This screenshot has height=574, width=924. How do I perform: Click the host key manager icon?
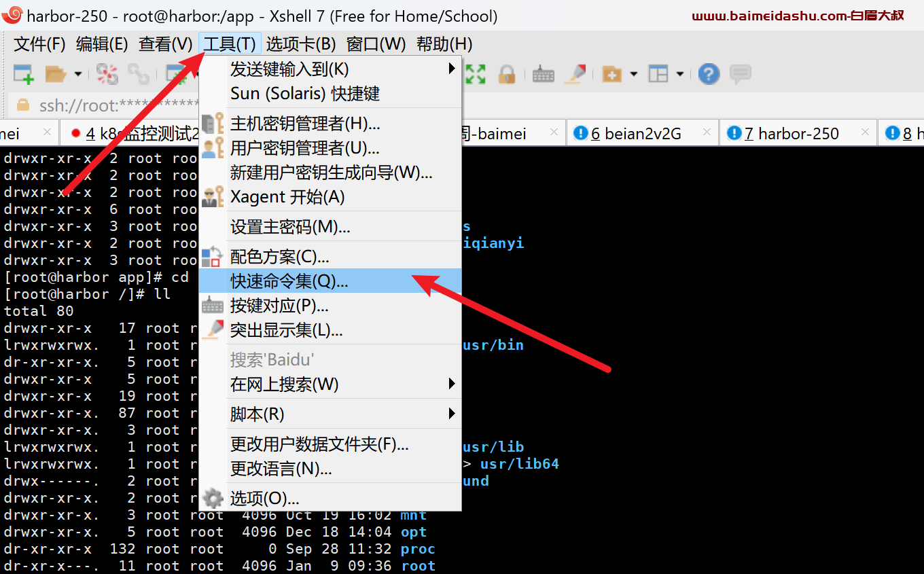213,124
